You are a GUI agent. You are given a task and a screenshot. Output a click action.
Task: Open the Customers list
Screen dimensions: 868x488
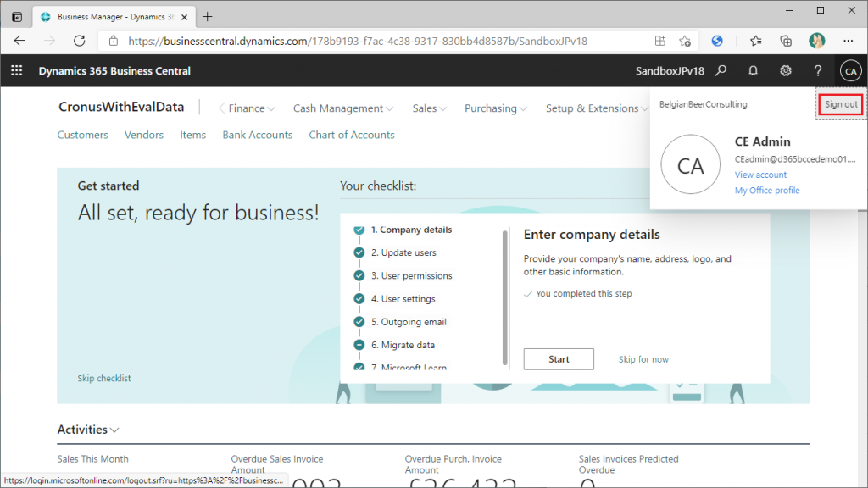point(82,135)
